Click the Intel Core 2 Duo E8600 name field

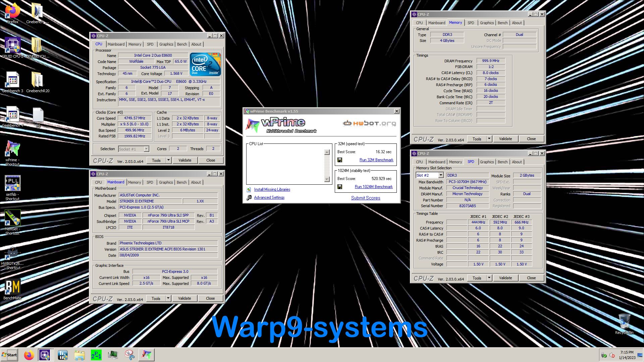click(153, 55)
